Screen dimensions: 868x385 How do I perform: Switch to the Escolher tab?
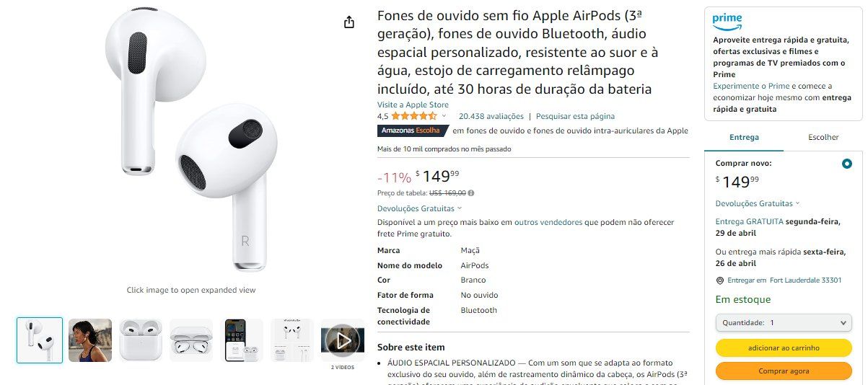(x=823, y=137)
